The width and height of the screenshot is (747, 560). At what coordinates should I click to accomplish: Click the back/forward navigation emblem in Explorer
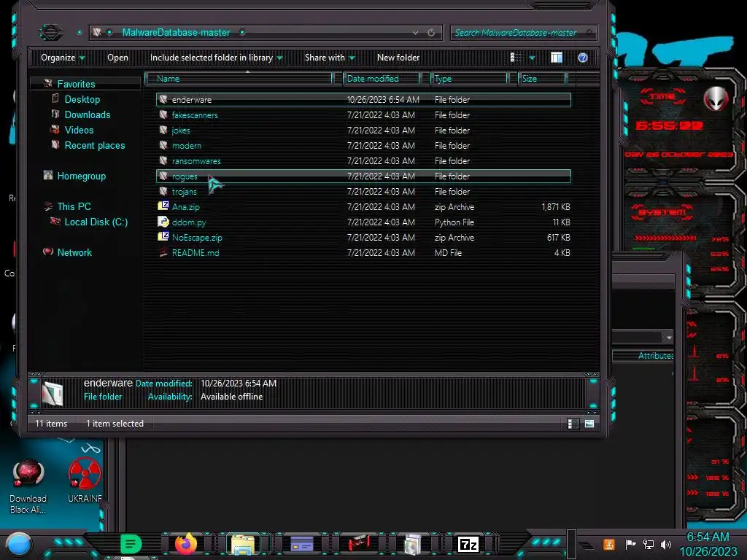(50, 32)
